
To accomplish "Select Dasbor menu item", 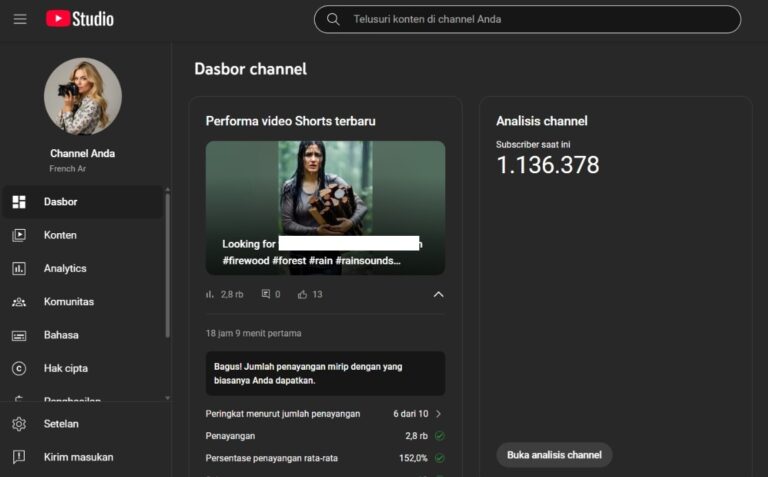I will click(x=60, y=202).
